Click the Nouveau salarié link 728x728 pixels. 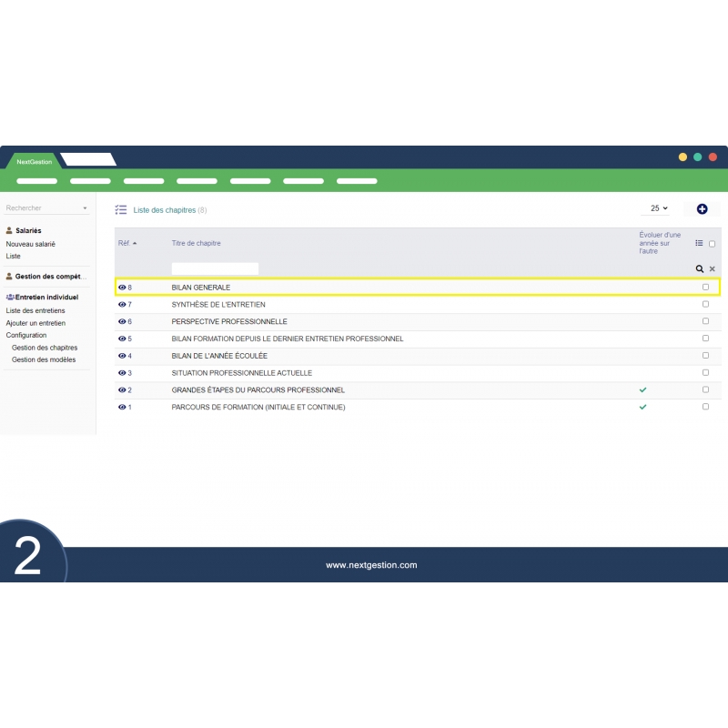[x=31, y=244]
